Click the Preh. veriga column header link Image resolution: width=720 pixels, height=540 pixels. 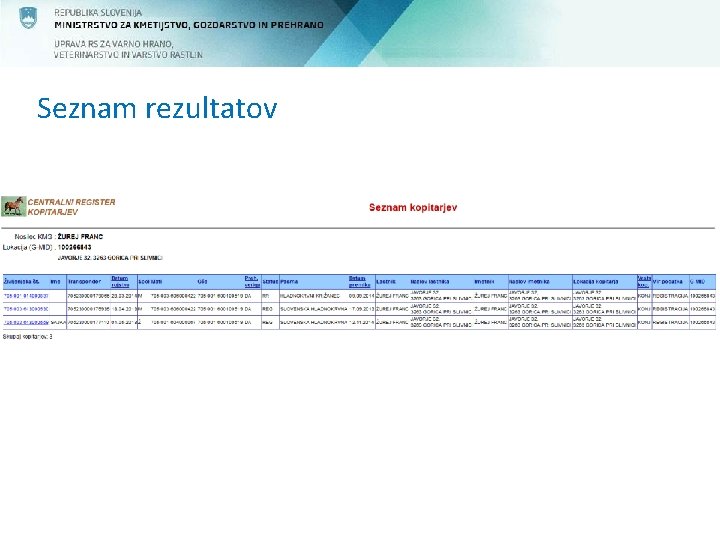(252, 281)
